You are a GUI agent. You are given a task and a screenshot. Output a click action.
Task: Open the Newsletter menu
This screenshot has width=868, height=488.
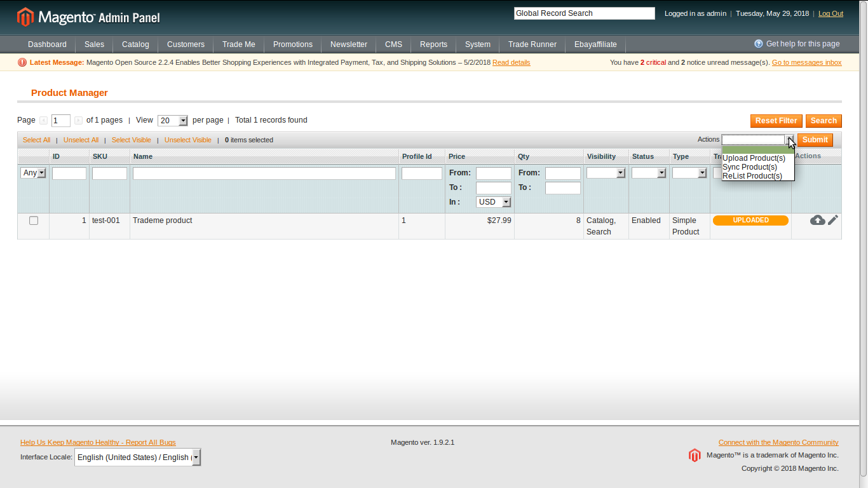(x=349, y=44)
